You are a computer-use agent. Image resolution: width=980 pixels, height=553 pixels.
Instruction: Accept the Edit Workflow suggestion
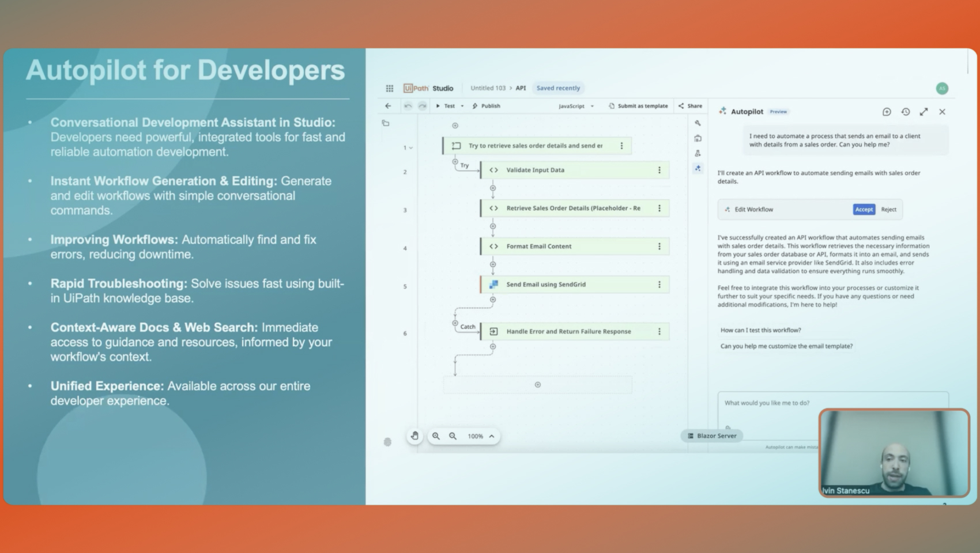[864, 210]
